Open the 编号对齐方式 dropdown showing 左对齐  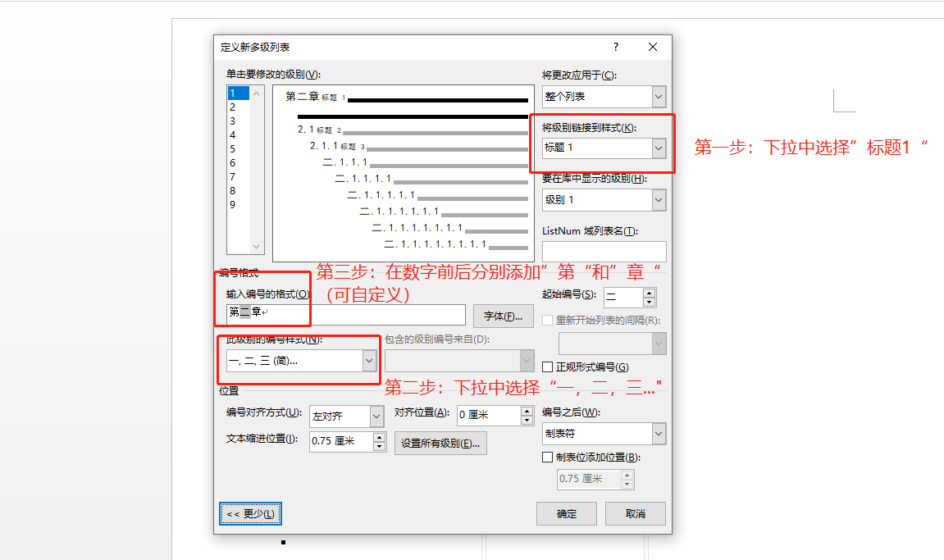point(376,416)
